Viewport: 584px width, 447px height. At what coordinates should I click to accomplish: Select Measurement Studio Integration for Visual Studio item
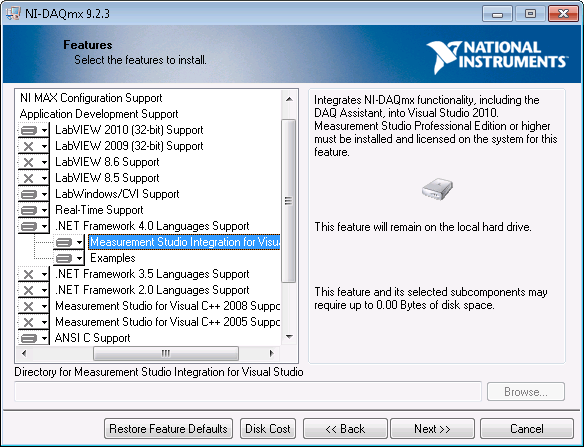click(184, 242)
